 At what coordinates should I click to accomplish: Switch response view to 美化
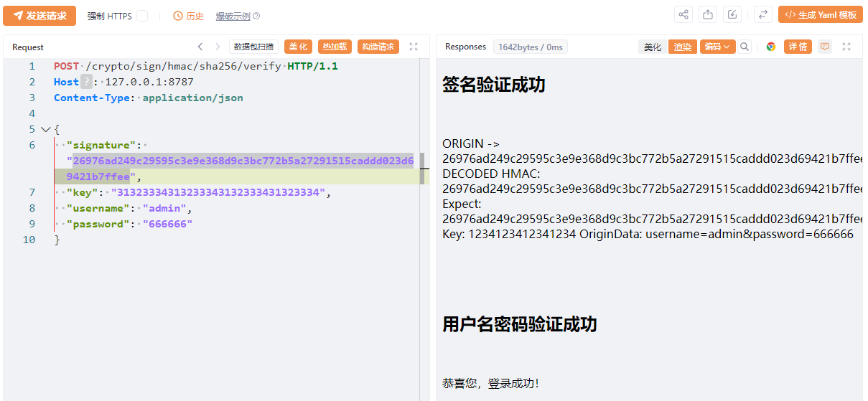tap(653, 47)
